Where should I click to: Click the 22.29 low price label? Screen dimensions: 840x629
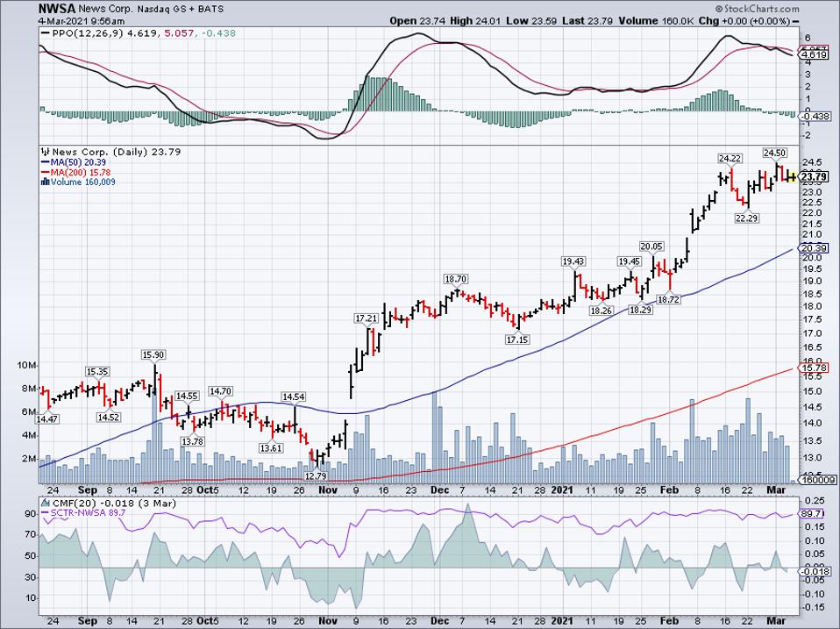coord(747,218)
